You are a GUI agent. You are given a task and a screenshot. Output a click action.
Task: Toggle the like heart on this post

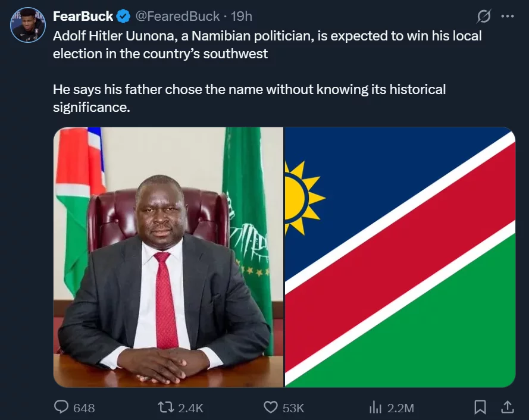click(x=271, y=407)
